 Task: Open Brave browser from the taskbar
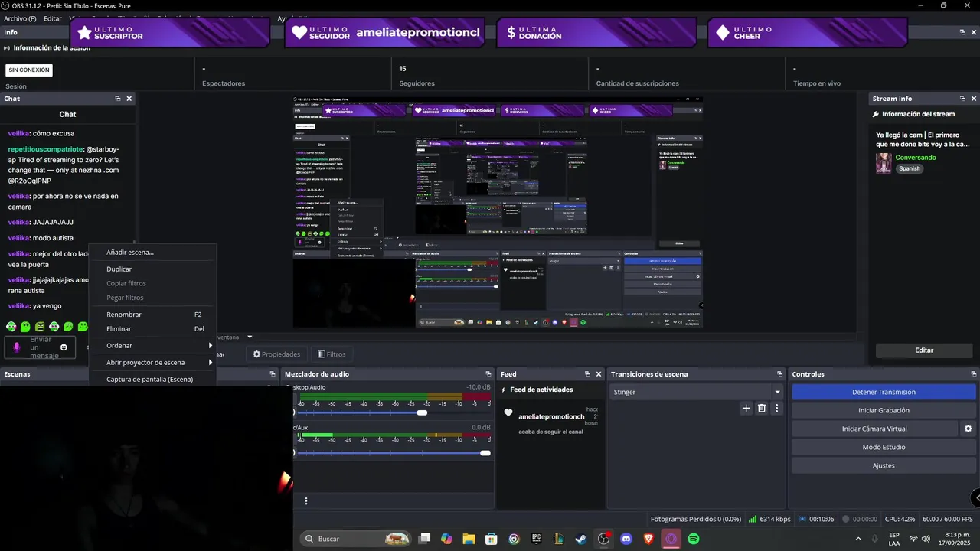pyautogui.click(x=648, y=539)
